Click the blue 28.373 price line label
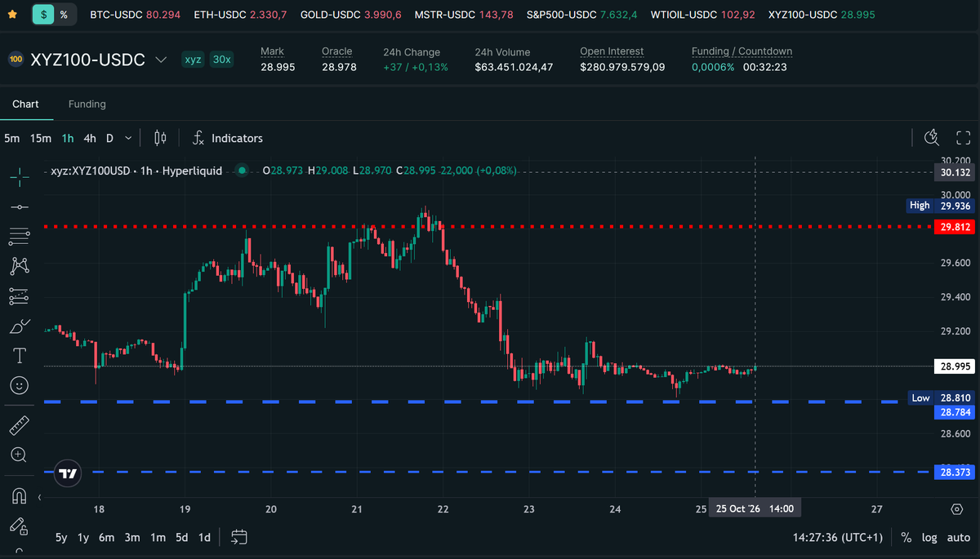The width and height of the screenshot is (980, 559). tap(955, 472)
